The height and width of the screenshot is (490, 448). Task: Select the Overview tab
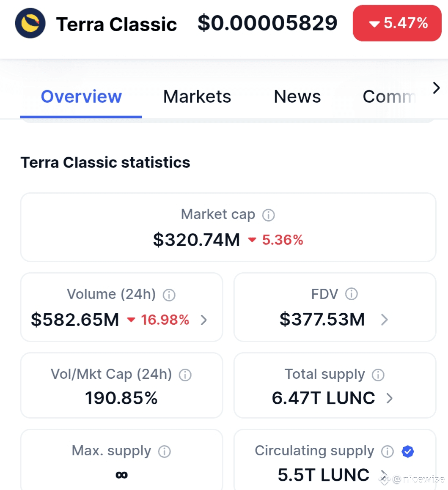point(81,97)
